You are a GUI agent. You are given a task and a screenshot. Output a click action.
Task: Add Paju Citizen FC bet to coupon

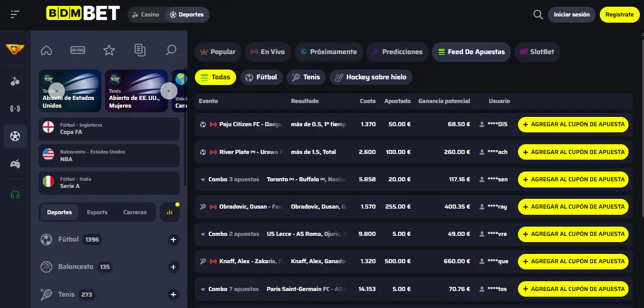click(x=573, y=124)
